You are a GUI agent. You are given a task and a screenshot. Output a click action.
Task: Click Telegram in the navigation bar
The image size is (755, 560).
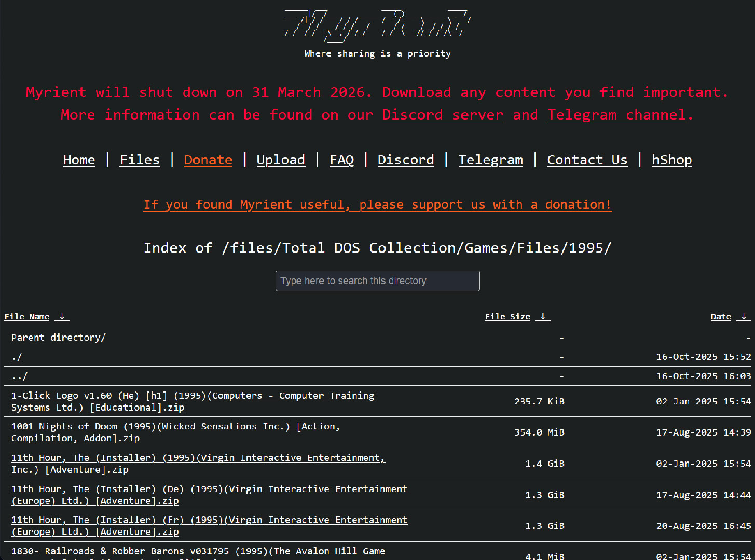[491, 160]
